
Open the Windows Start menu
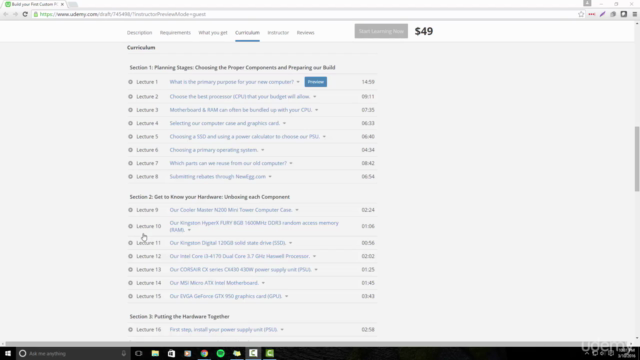[x=8, y=353]
